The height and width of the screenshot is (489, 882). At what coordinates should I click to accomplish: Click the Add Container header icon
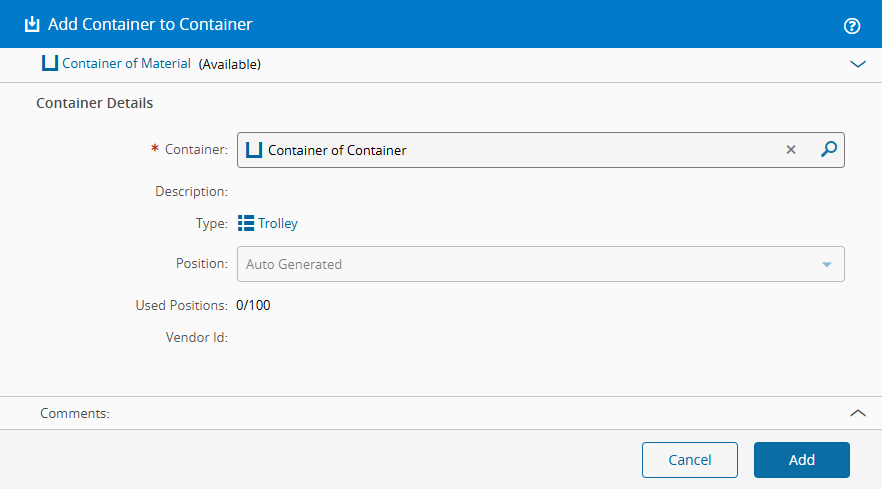point(32,24)
